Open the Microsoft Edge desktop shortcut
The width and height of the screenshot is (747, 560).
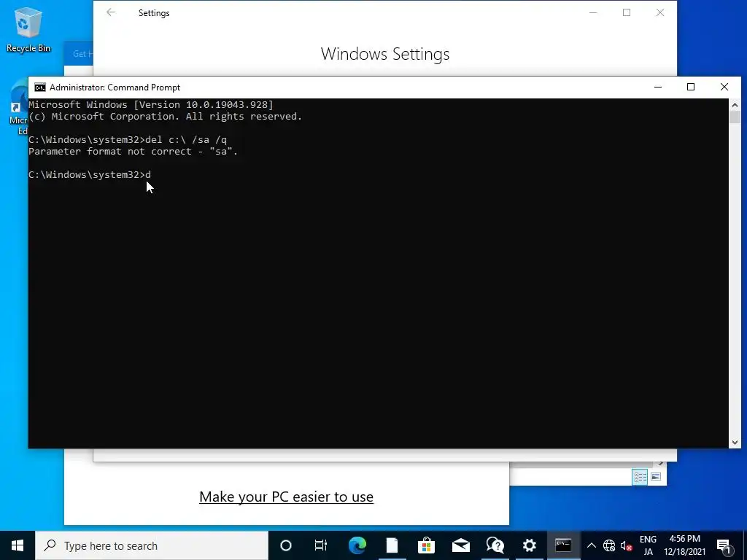[x=18, y=109]
